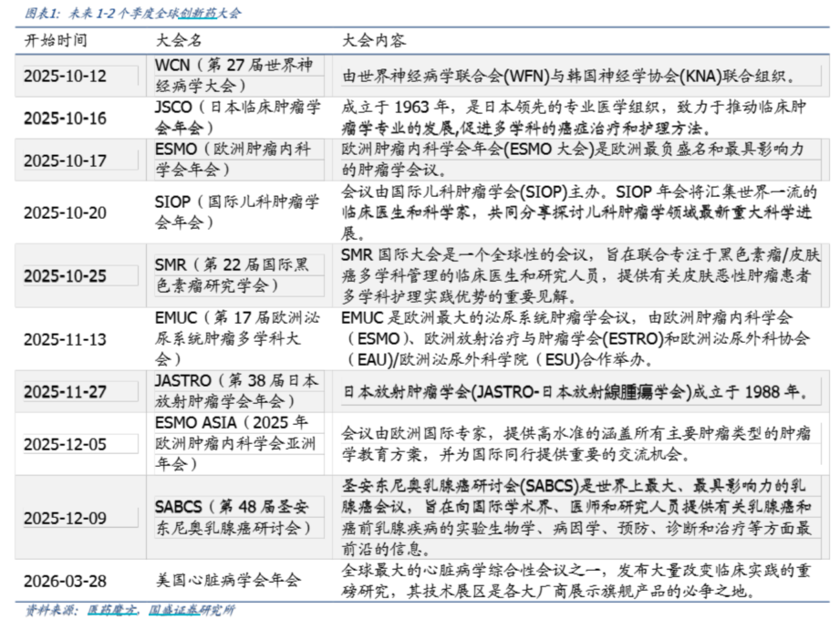Viewport: 840px width, 620px height.
Task: Click the date cell 2026-03-28
Action: tap(66, 581)
